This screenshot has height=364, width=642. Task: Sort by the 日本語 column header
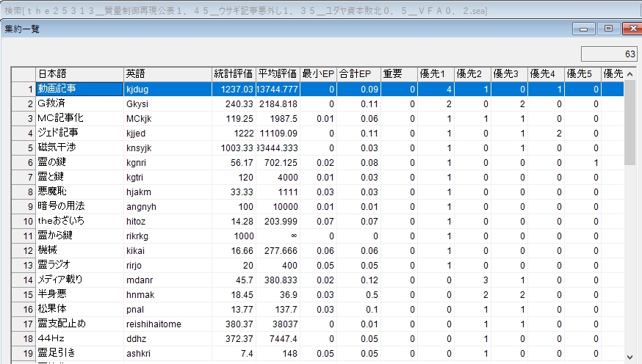(79, 73)
